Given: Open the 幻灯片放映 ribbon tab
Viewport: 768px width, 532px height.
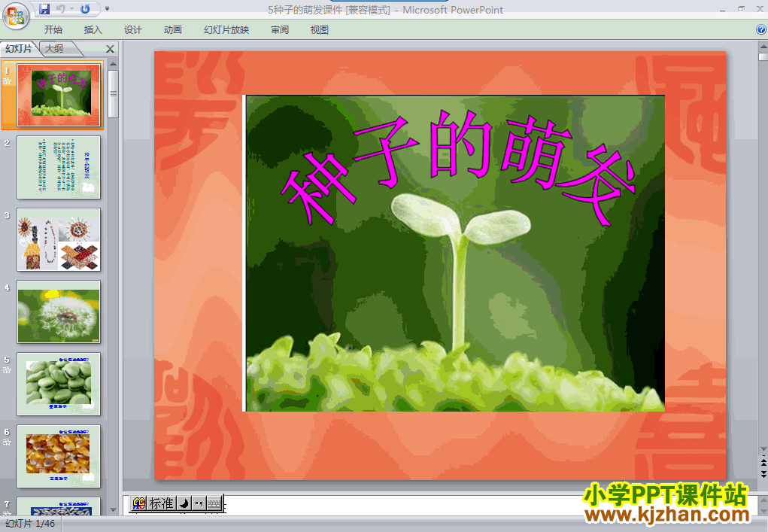Looking at the screenshot, I should point(226,30).
